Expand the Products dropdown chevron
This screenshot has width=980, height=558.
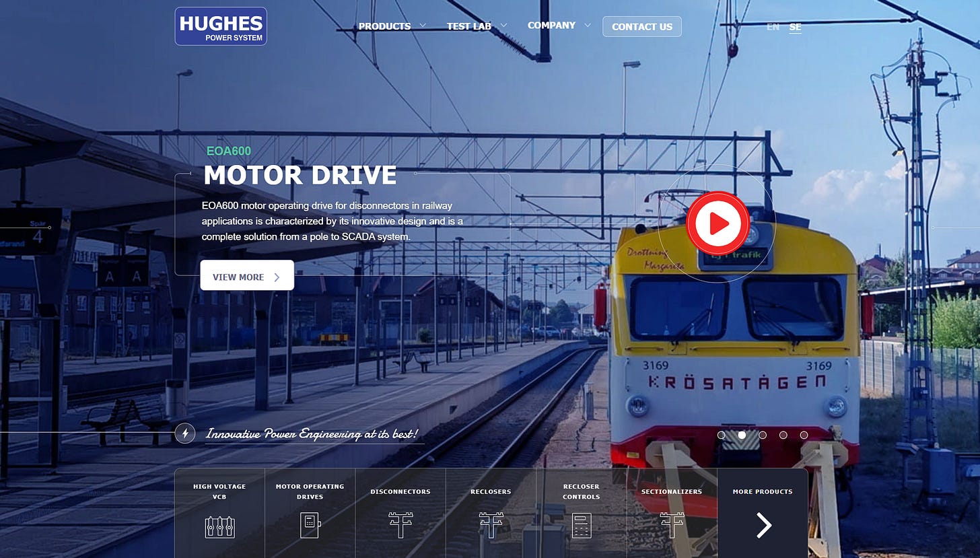(423, 26)
